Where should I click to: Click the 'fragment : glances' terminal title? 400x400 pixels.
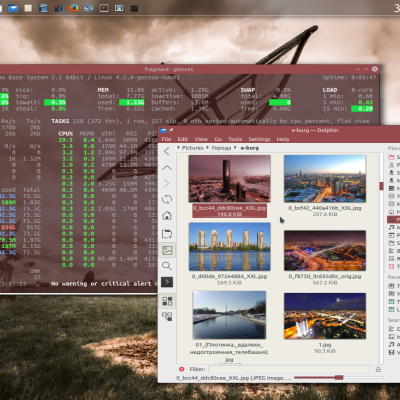point(169,69)
